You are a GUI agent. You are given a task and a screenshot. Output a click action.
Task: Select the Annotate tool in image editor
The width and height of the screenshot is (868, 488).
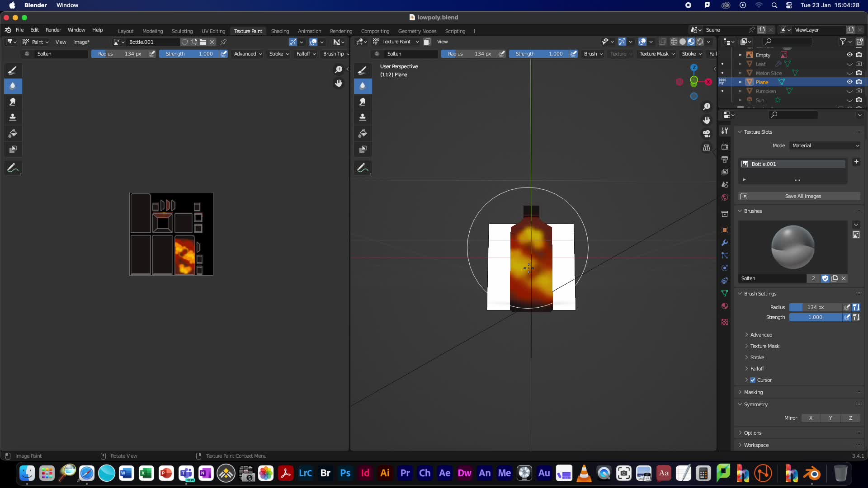click(13, 168)
